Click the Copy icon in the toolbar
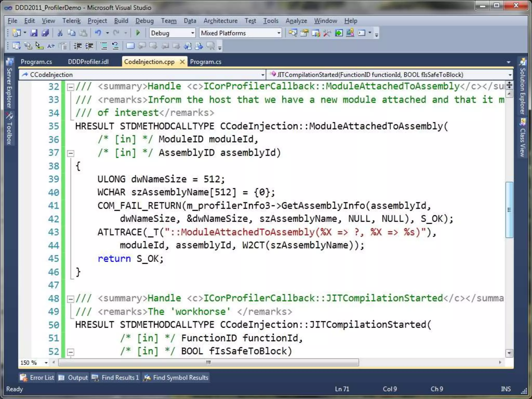Viewport: 532px width, 399px height. (71, 33)
